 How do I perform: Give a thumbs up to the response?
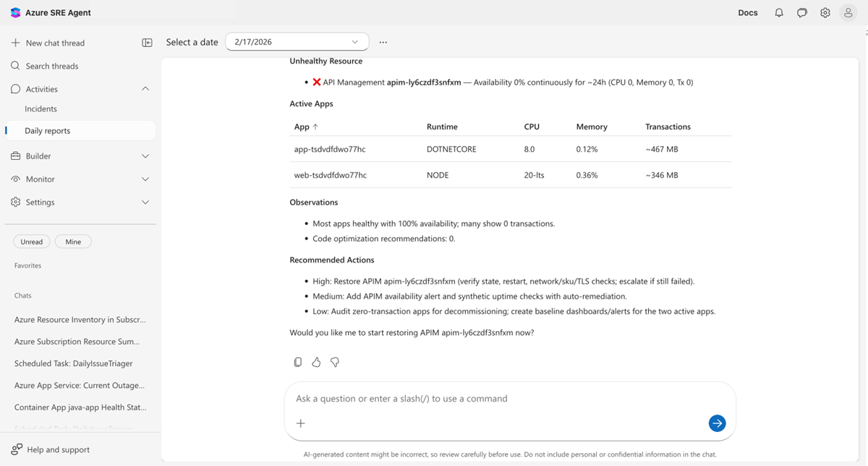[x=316, y=362]
